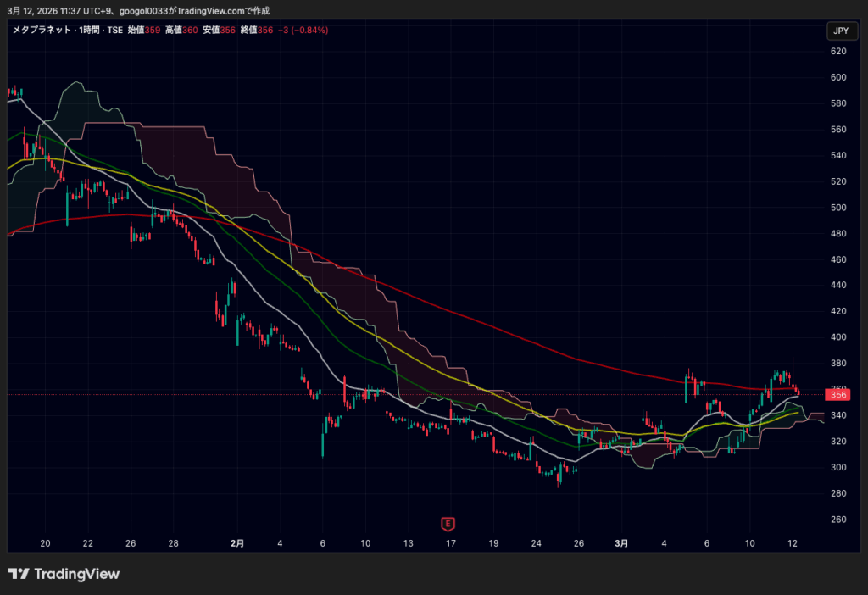The image size is (868, 595).
Task: Click the TSE exchange label
Action: [x=114, y=30]
